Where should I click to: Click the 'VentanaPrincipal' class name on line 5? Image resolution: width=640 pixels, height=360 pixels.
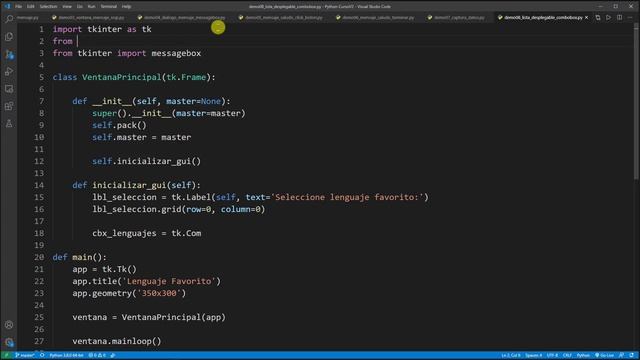pyautogui.click(x=122, y=77)
